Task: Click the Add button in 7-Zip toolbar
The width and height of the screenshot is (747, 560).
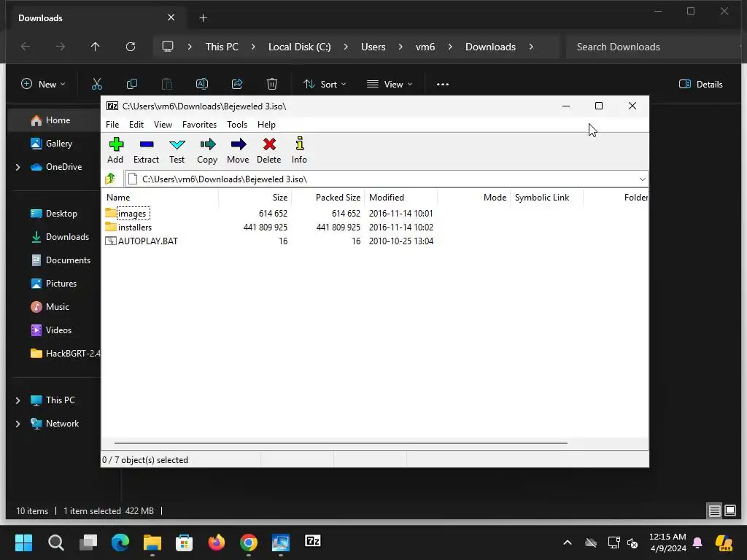Action: (x=115, y=150)
